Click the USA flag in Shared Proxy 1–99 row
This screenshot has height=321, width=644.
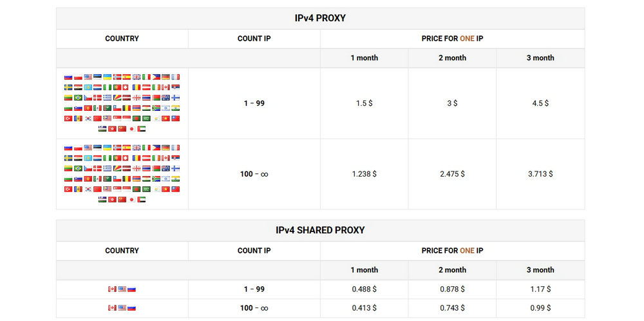coord(122,289)
